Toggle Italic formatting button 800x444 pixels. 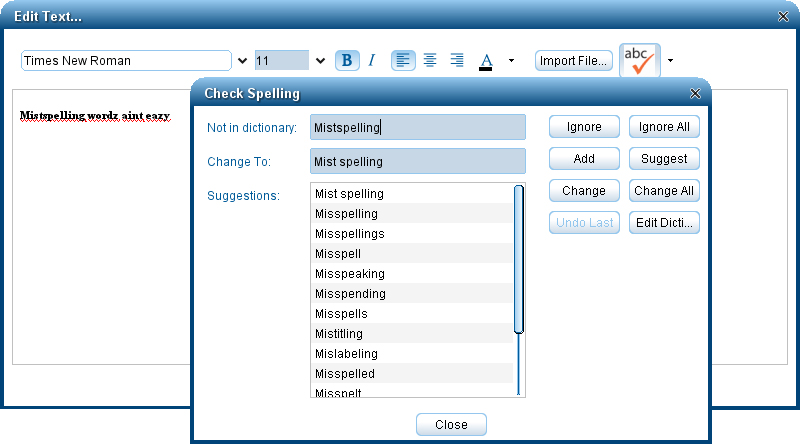(x=372, y=61)
